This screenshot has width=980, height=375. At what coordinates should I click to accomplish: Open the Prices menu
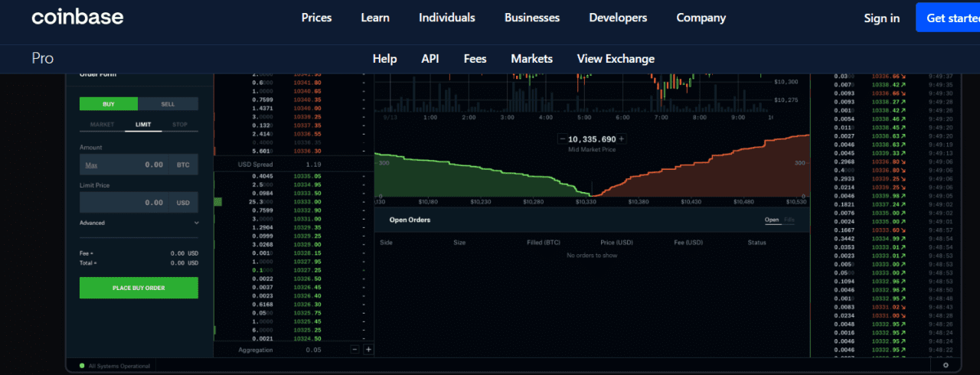click(317, 18)
